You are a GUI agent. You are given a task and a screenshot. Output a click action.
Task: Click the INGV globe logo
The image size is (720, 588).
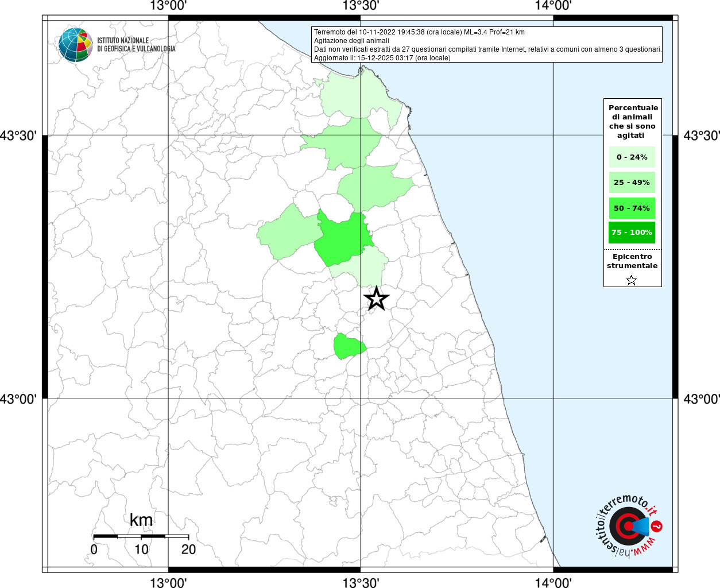tap(75, 45)
